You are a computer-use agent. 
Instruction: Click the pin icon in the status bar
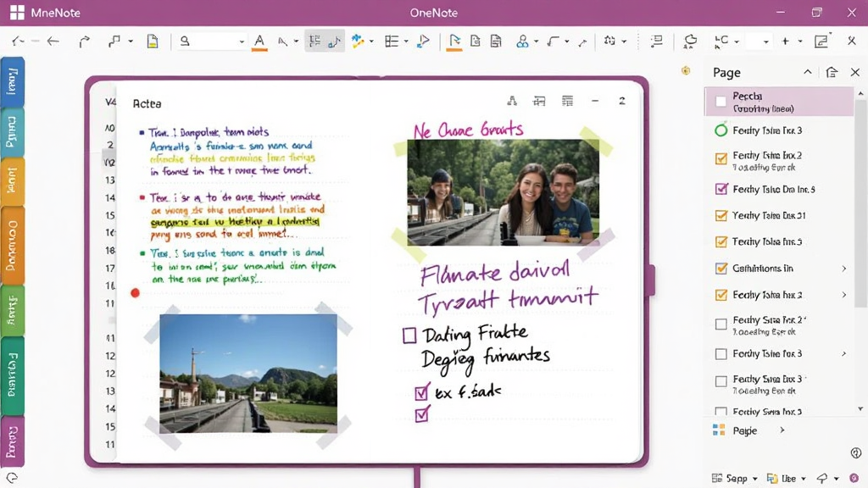(822, 478)
